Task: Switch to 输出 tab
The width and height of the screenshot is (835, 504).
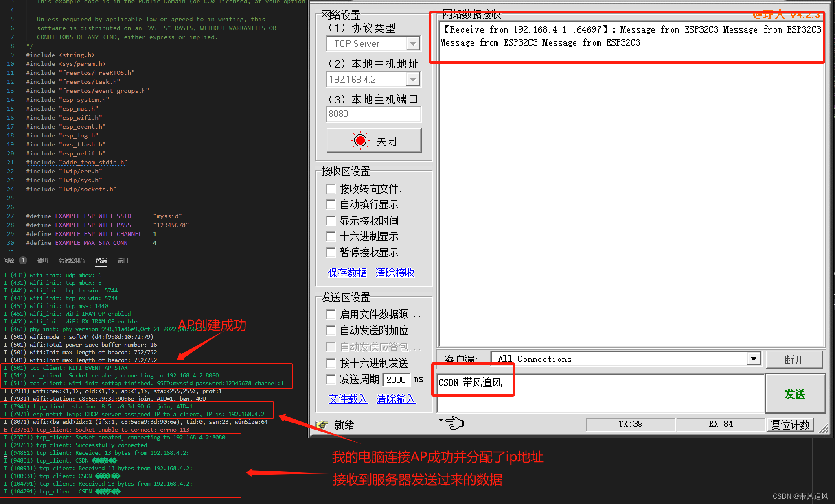Action: click(x=42, y=260)
